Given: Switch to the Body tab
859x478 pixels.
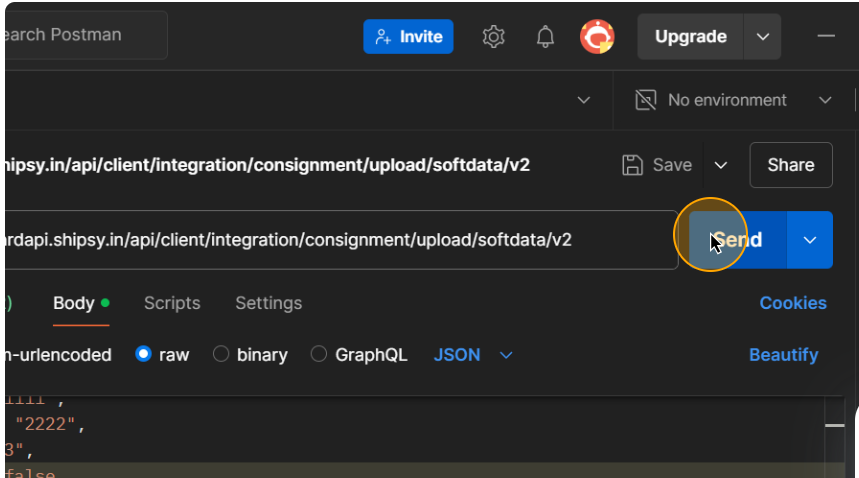Looking at the screenshot, I should pos(81,303).
